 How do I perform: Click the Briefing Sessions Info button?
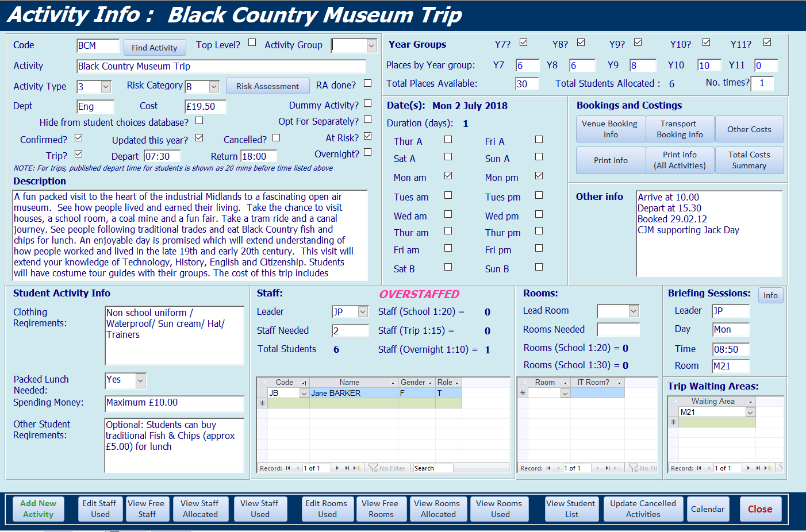(770, 295)
